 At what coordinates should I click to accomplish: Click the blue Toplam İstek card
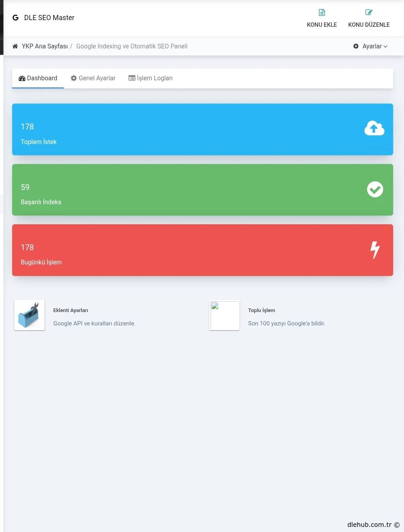coord(203,129)
